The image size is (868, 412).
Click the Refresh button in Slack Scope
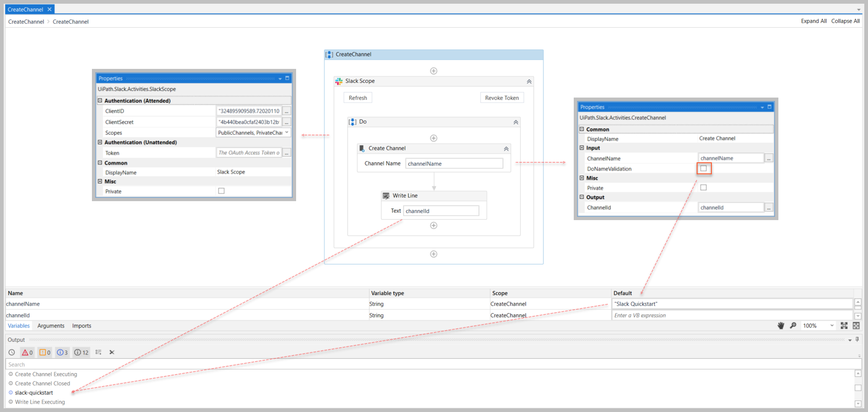point(358,98)
